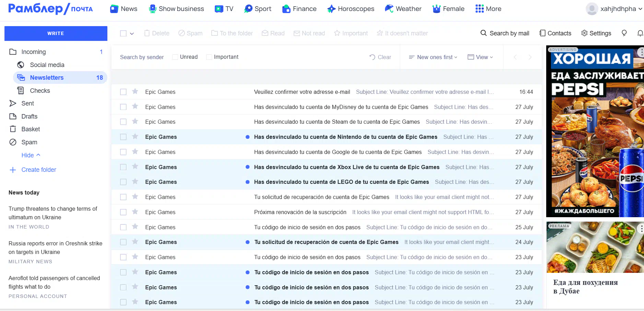Open email 'Tu solicitud de recuperación' dated 27 July
Image resolution: width=644 pixels, height=311 pixels.
click(327, 197)
